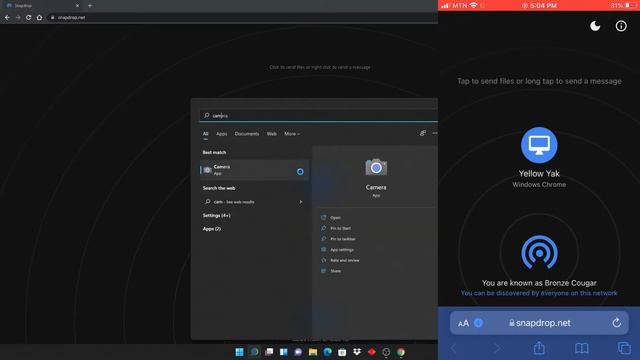This screenshot has height=360, width=640.
Task: Go back in Safari
Action: [x=454, y=348]
